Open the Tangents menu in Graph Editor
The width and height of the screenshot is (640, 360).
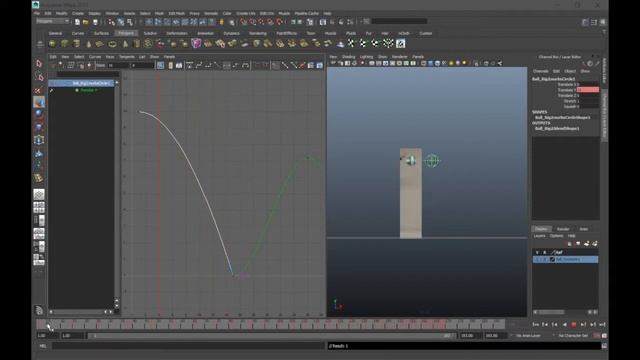pyautogui.click(x=127, y=57)
